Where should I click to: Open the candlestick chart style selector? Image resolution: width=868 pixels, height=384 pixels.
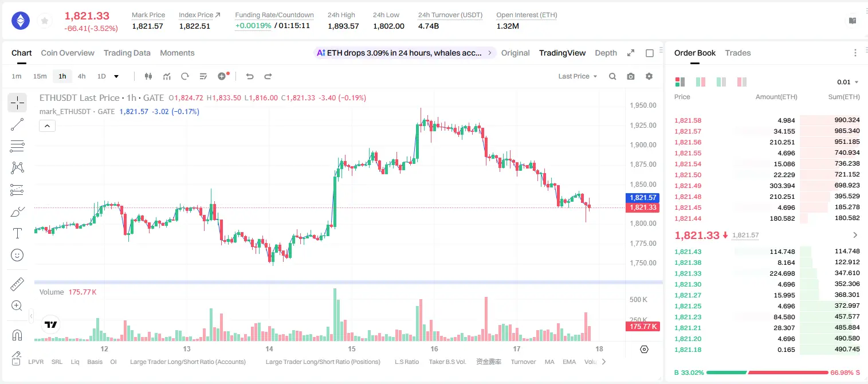pyautogui.click(x=149, y=76)
